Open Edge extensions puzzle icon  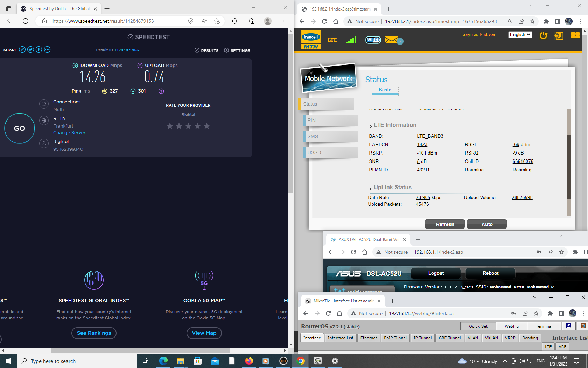pos(234,21)
